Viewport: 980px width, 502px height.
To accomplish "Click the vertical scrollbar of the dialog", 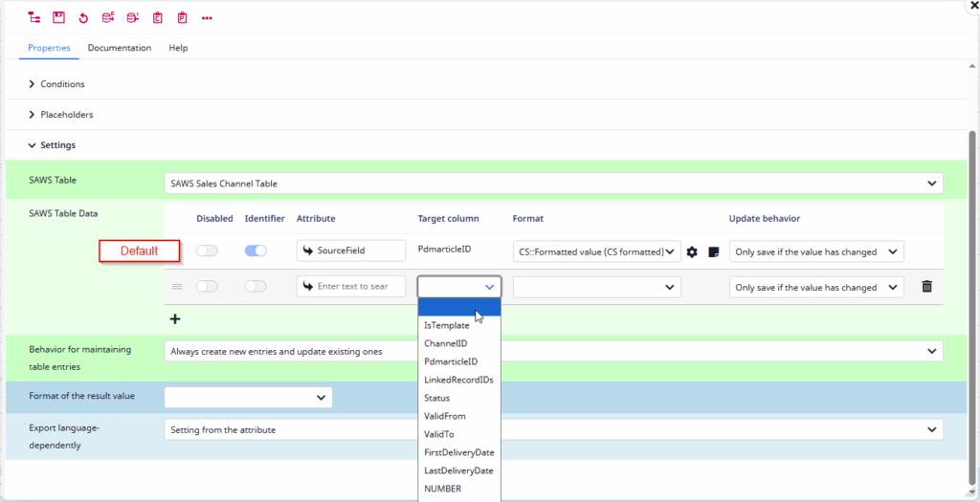I will point(972,306).
